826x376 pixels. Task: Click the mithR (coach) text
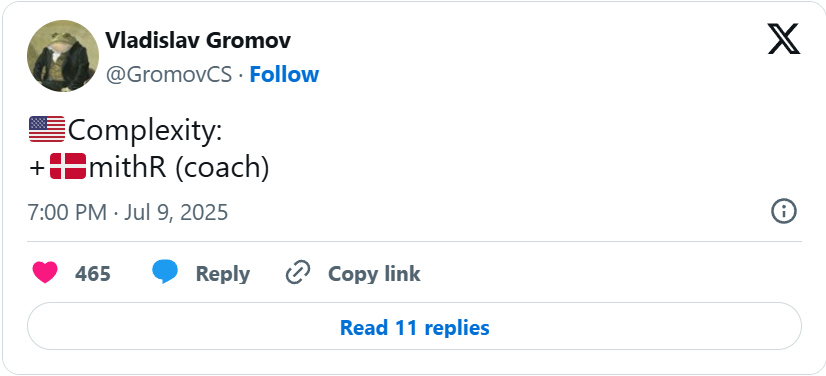pyautogui.click(x=179, y=167)
